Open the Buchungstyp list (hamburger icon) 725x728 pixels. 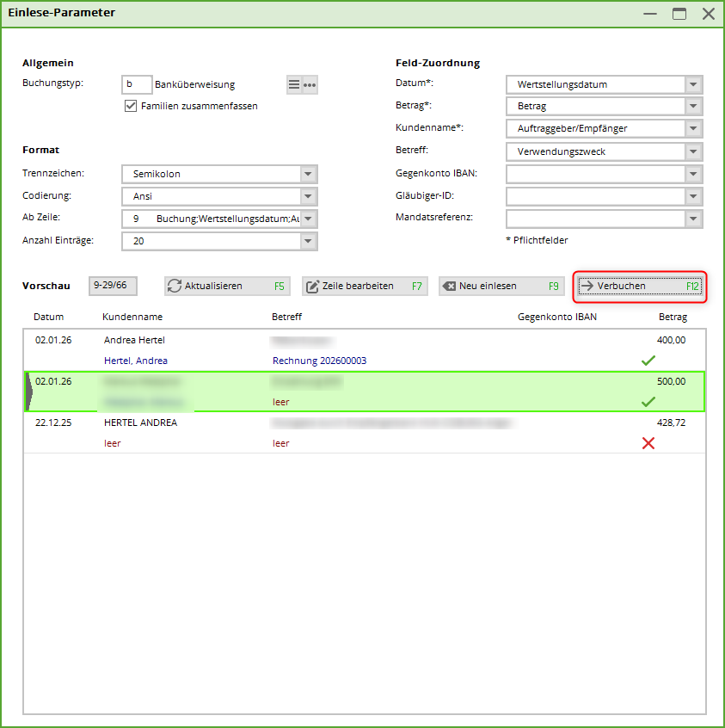294,84
